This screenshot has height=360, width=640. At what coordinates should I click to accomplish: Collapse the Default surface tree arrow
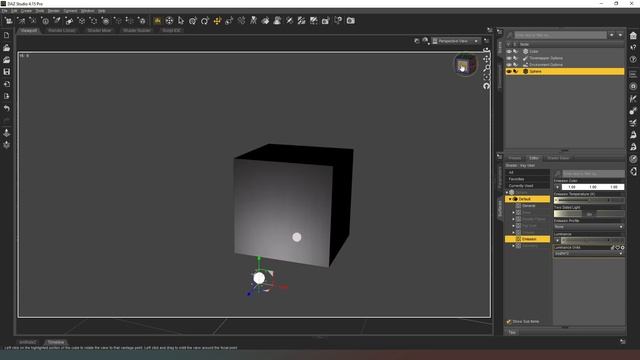[510, 199]
